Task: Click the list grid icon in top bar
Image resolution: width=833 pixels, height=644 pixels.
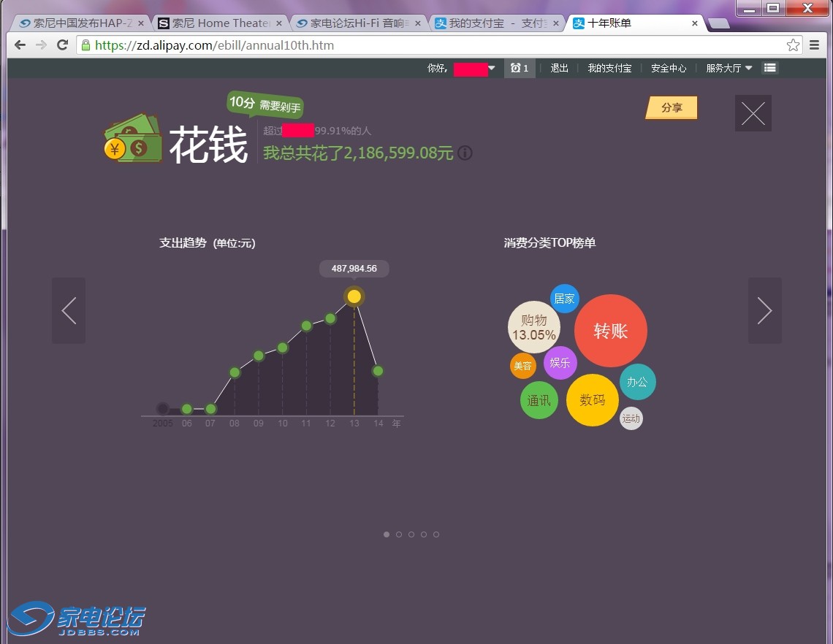Action: click(x=769, y=68)
